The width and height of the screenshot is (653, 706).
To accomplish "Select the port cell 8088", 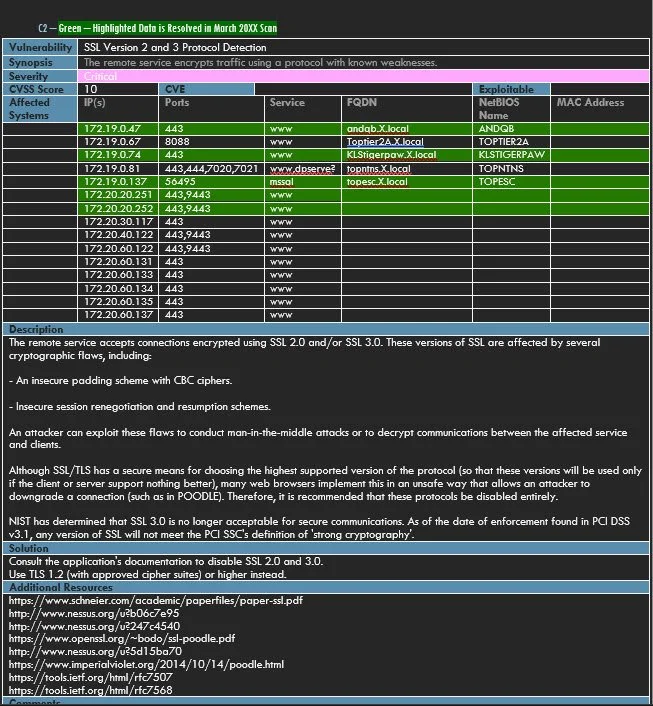I will [x=211, y=142].
